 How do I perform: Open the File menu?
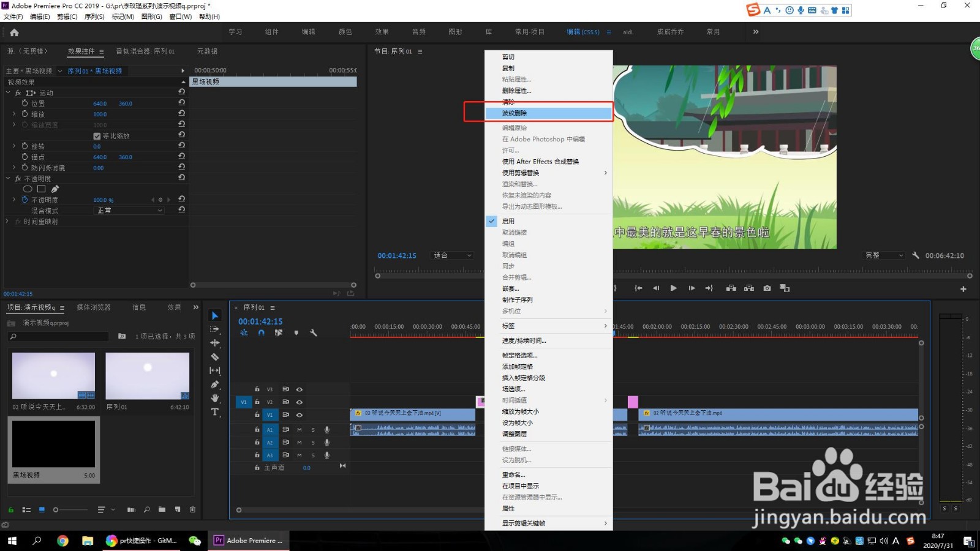[13, 17]
